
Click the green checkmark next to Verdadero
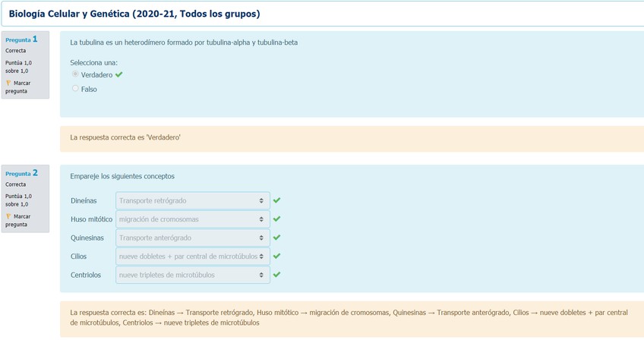point(119,74)
